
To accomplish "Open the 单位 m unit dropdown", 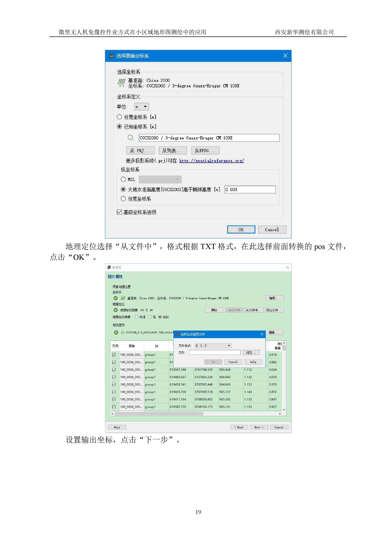I will [142, 107].
